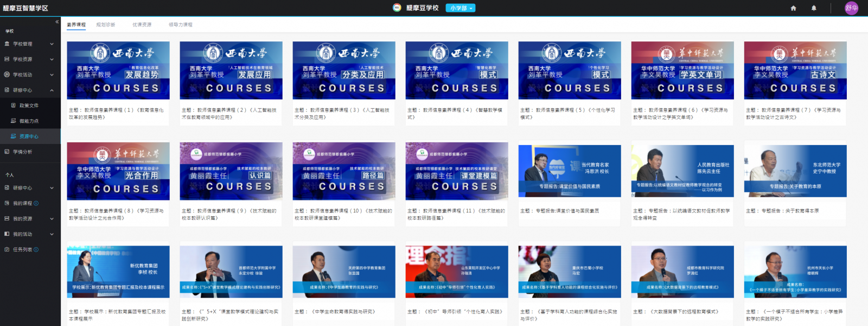The width and height of the screenshot is (868, 326).
Task: Select 微能力点 in the sidebar
Action: tap(29, 121)
